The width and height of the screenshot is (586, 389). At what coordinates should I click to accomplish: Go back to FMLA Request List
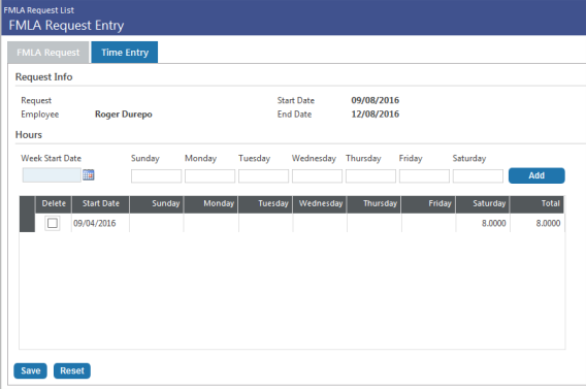[39, 10]
